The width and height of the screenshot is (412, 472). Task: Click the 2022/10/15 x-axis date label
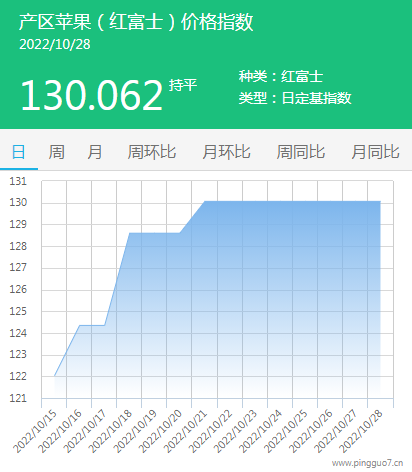(x=35, y=431)
